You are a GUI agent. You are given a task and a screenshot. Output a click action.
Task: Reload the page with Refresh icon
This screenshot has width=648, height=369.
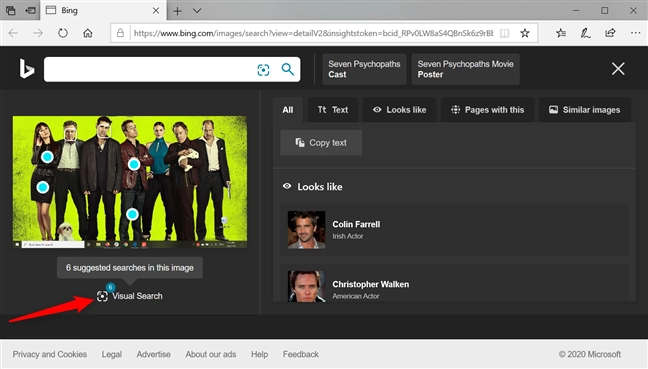[63, 33]
